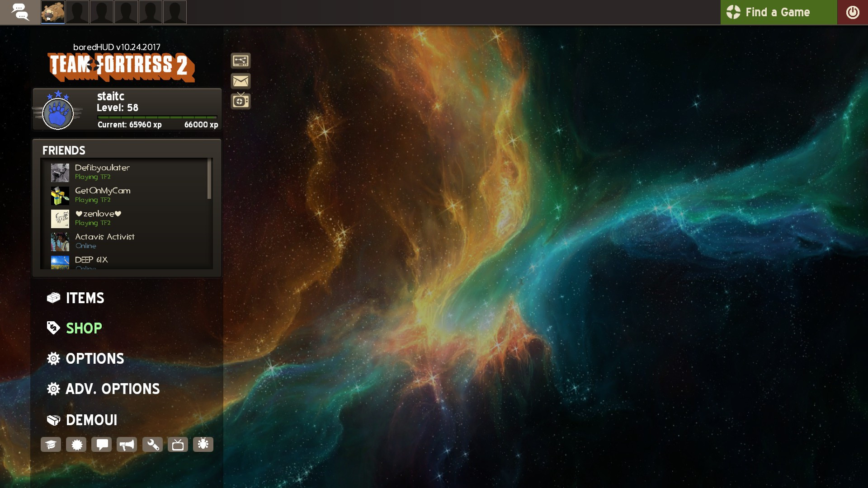The width and height of the screenshot is (868, 488).
Task: Select the last empty party silhouette slot
Action: [175, 12]
